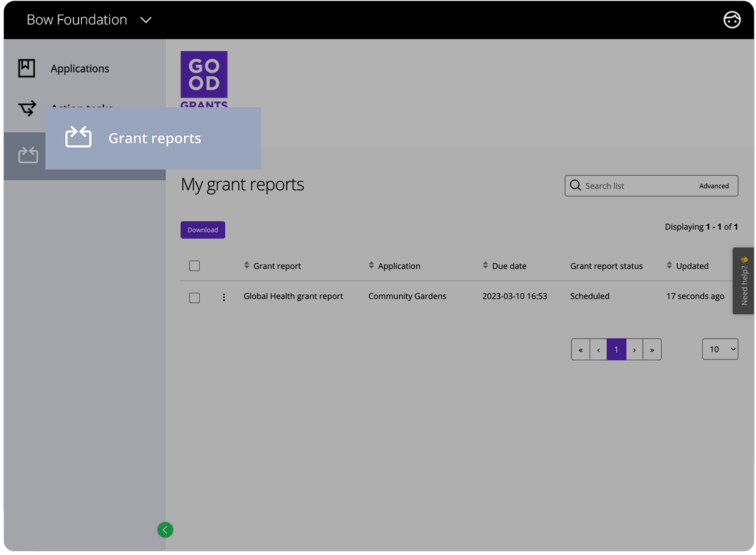The width and height of the screenshot is (756, 555).
Task: Click the user profile avatar icon
Action: coord(731,20)
